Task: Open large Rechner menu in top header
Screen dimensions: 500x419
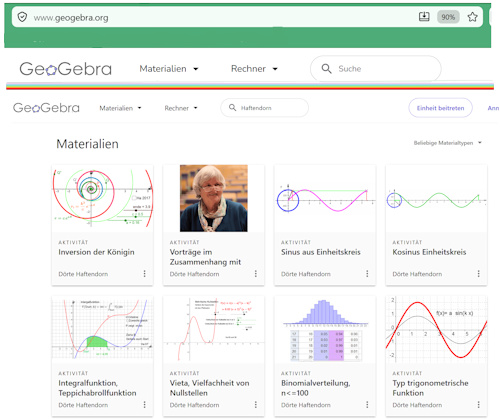Action: tap(254, 69)
